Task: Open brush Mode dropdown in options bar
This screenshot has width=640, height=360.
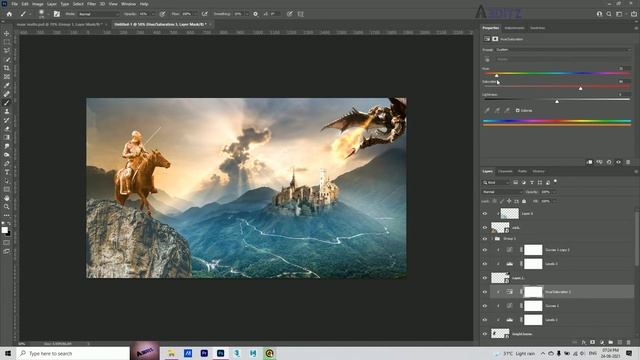Action: 98,14
